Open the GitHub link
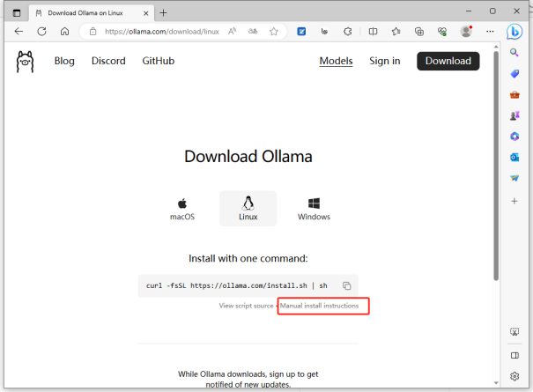The image size is (533, 392). [x=159, y=61]
